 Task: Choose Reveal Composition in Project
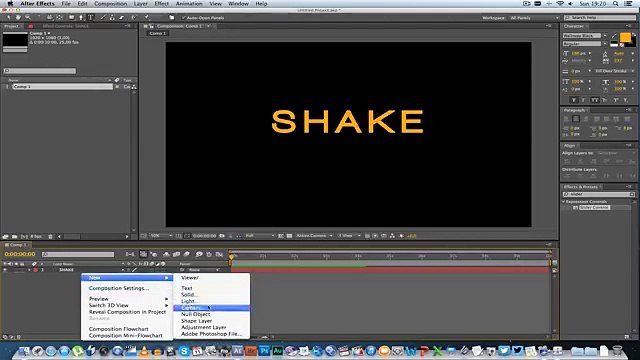coord(127,312)
